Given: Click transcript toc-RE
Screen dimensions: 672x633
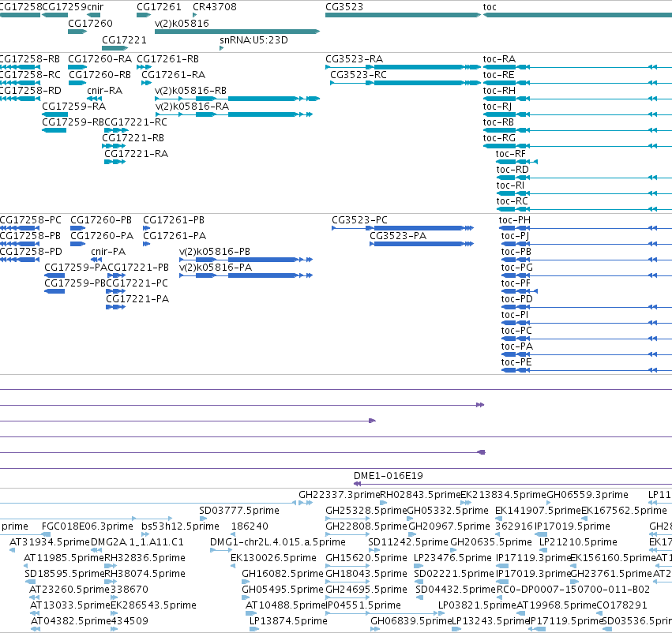Looking at the screenshot, I should tap(577, 83).
